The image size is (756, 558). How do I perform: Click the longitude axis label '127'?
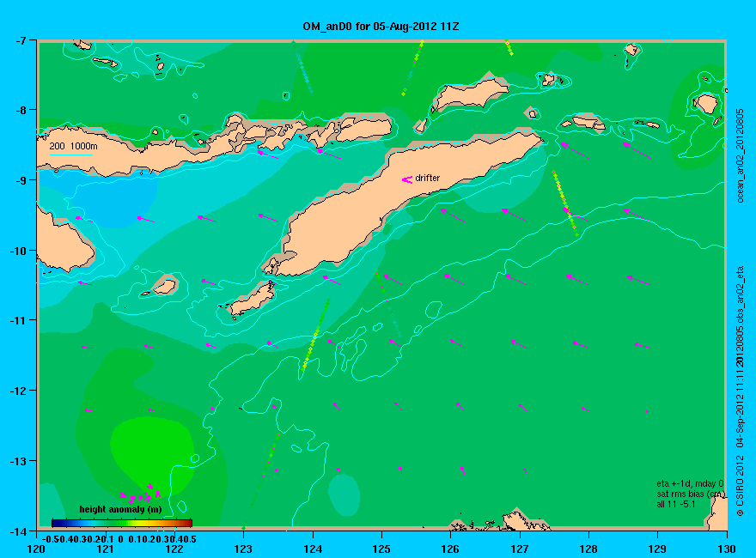[x=520, y=549]
